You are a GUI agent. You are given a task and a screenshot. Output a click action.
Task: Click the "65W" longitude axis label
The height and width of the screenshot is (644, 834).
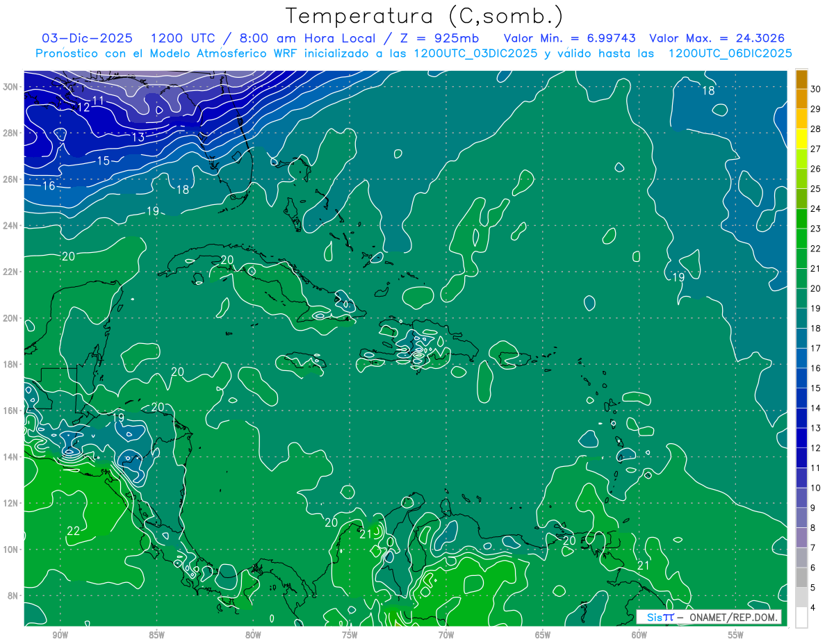tap(543, 636)
